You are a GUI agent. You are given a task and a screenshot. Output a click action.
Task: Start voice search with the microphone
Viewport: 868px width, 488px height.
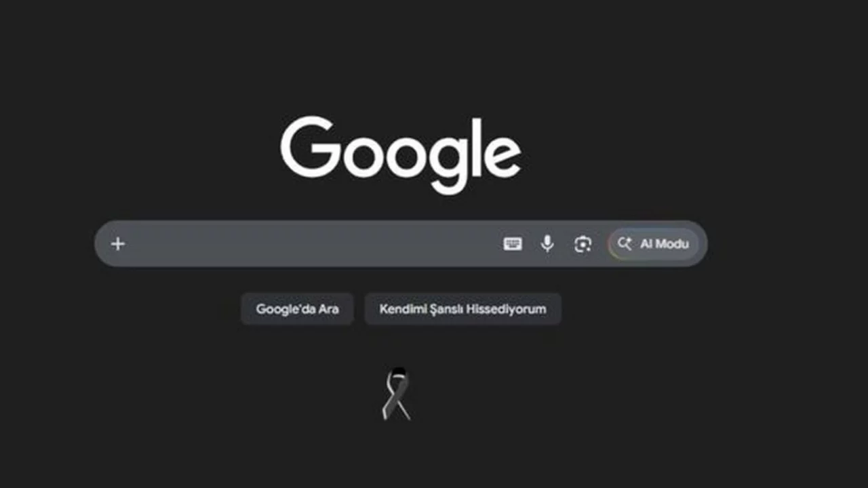pos(547,244)
